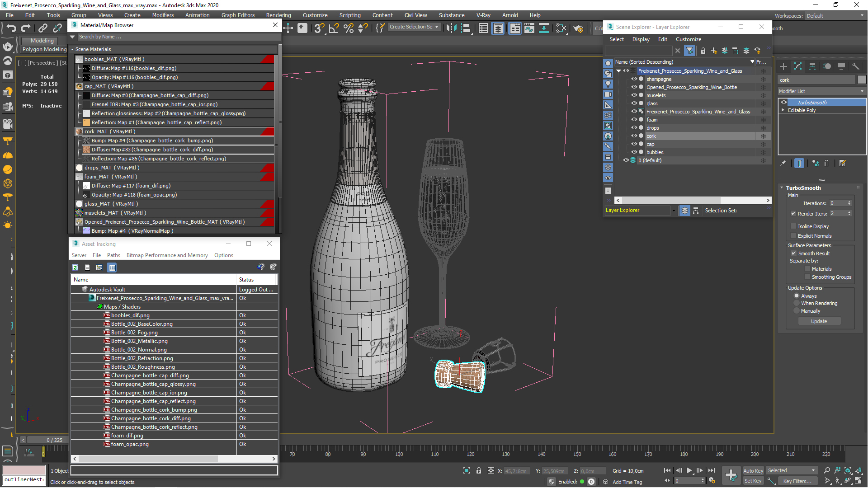The width and height of the screenshot is (868, 488).
Task: Open the Utilities wrench tab
Action: [856, 66]
